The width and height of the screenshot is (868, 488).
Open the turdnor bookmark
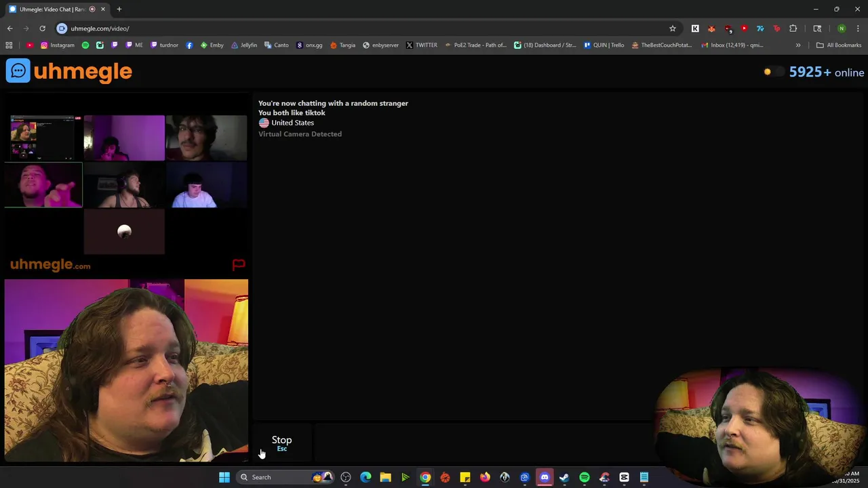point(164,45)
